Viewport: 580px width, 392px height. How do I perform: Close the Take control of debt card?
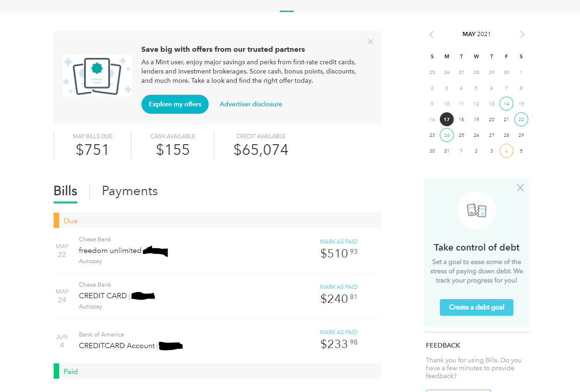(x=520, y=188)
